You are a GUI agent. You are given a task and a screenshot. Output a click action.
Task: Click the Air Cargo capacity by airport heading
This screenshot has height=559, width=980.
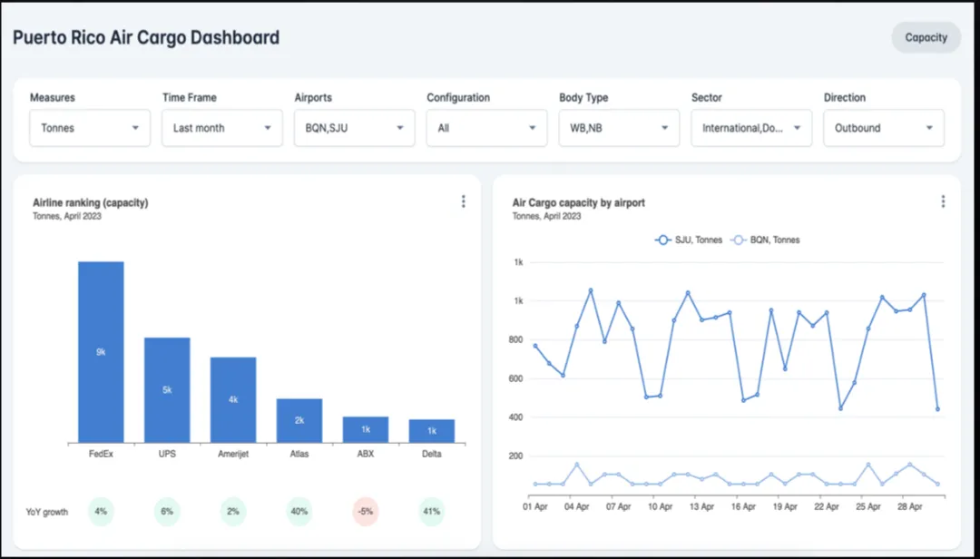579,203
